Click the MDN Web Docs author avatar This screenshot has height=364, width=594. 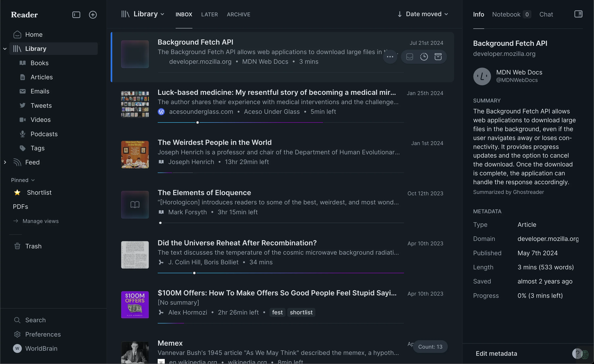(x=482, y=76)
